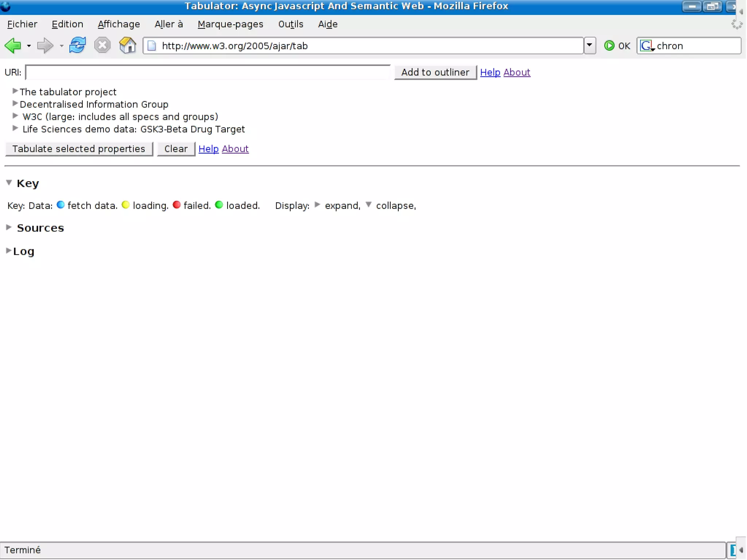Open the Google search engine icon
Viewport: 747px width, 560px height.
pos(647,46)
